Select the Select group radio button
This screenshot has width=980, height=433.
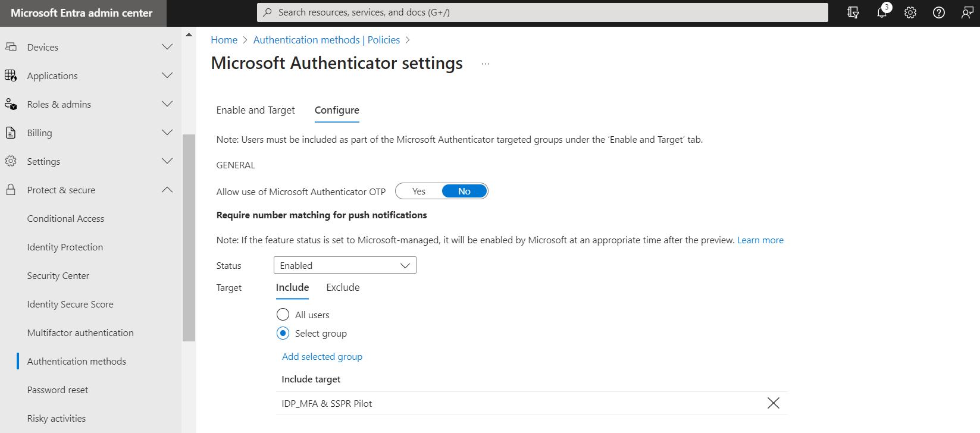283,333
